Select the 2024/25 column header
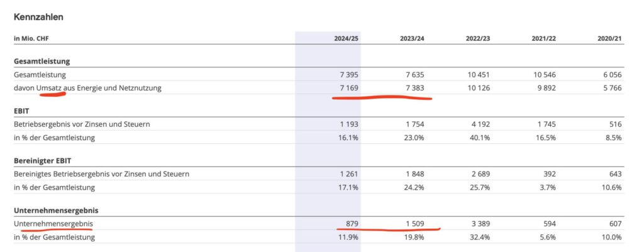644x252 pixels. click(x=346, y=38)
